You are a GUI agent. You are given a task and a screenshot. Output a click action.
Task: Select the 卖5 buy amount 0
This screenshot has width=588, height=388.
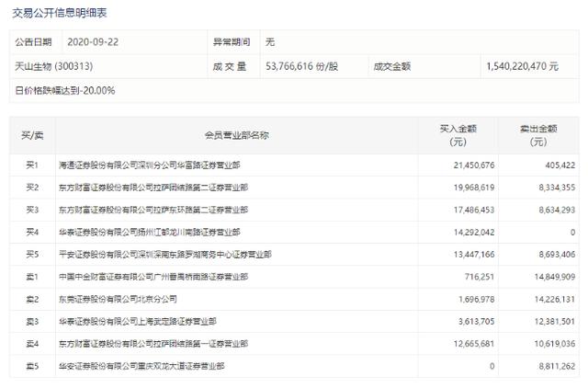[492, 366]
